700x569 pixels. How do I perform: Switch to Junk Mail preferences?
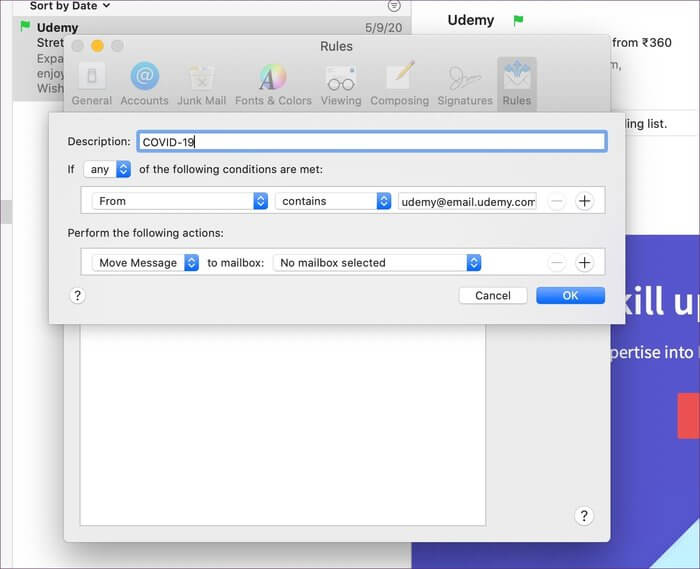tap(201, 84)
